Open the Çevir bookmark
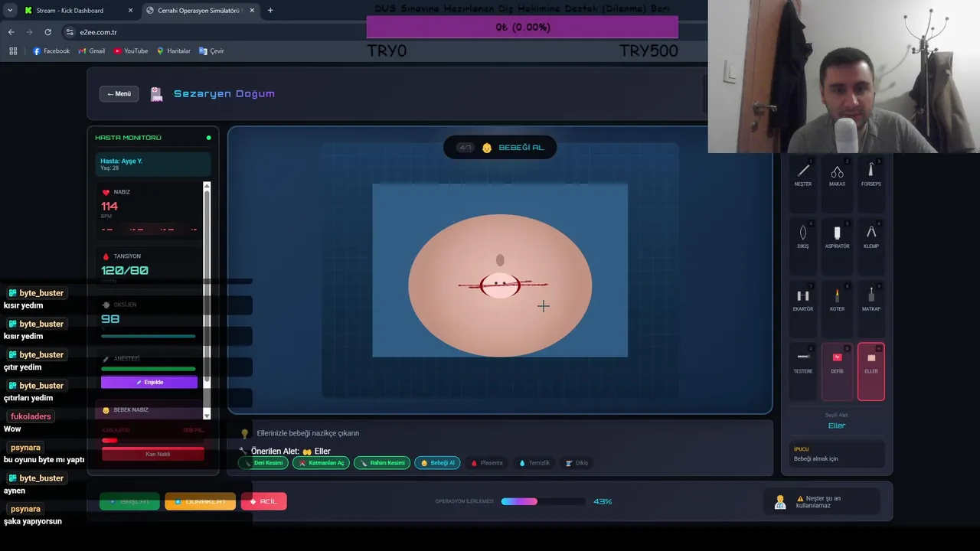Screen dimensions: 980x551 click(211, 51)
